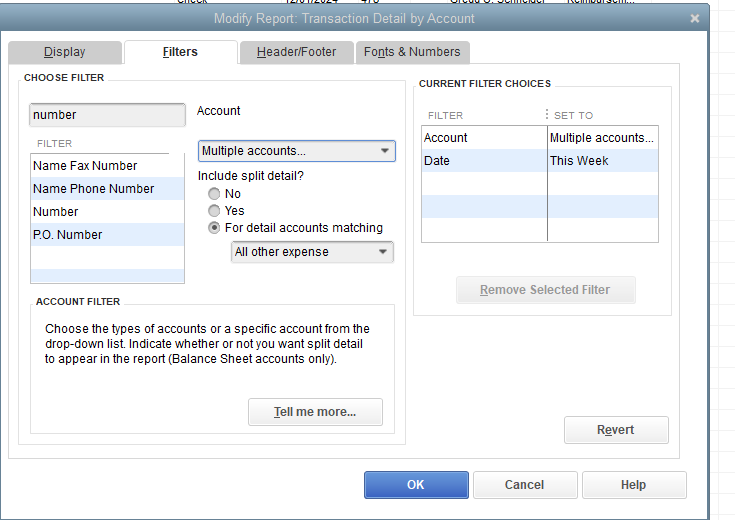Go to Fonts & Numbers tab

pos(412,52)
